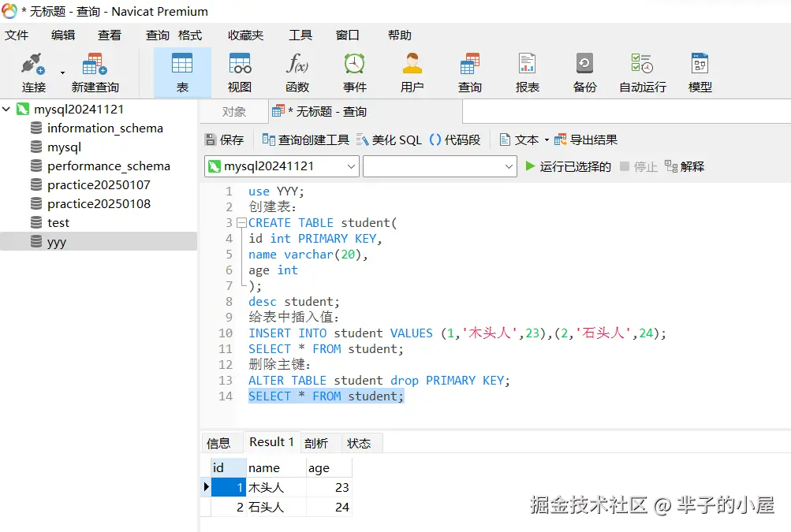The width and height of the screenshot is (791, 532).
Task: Click 运行已选择的 run selected button
Action: [x=568, y=166]
